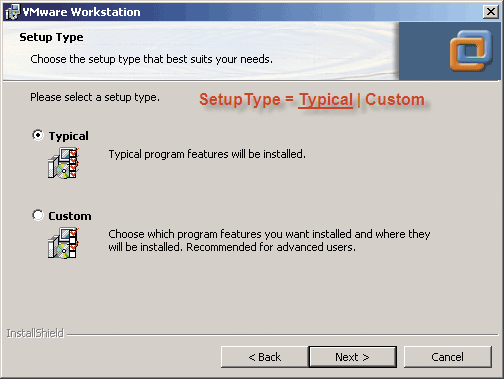Click the Custom setup installer icon
This screenshot has height=379, width=504.
[x=63, y=243]
